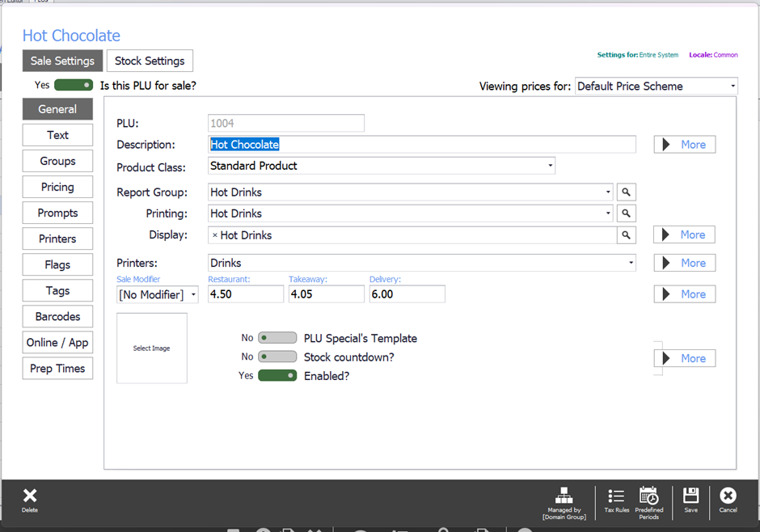Open Product Class dropdown
The image size is (760, 532).
(381, 166)
